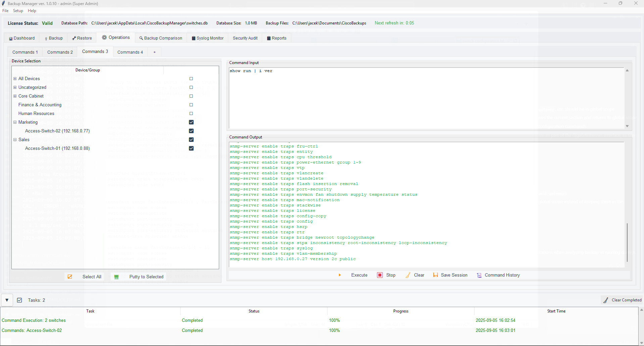Open the File menu
The height and width of the screenshot is (346, 644).
point(5,11)
